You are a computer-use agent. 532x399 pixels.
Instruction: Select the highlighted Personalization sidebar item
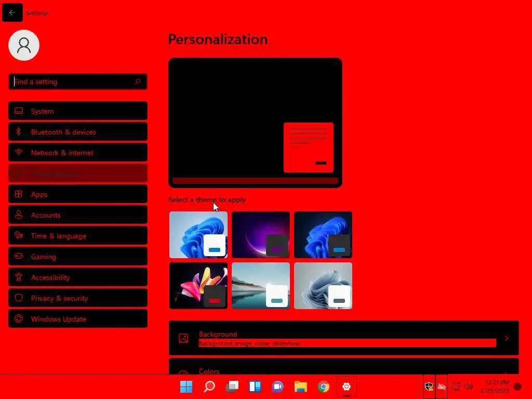(78, 174)
